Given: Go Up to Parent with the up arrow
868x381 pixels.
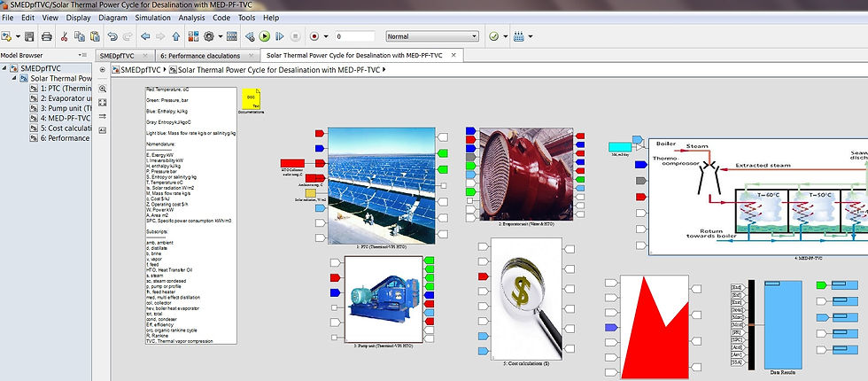Looking at the screenshot, I should [175, 36].
